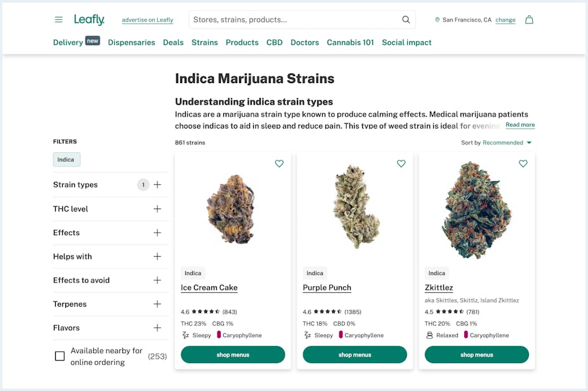Remove the Indica filter chip

(x=66, y=160)
